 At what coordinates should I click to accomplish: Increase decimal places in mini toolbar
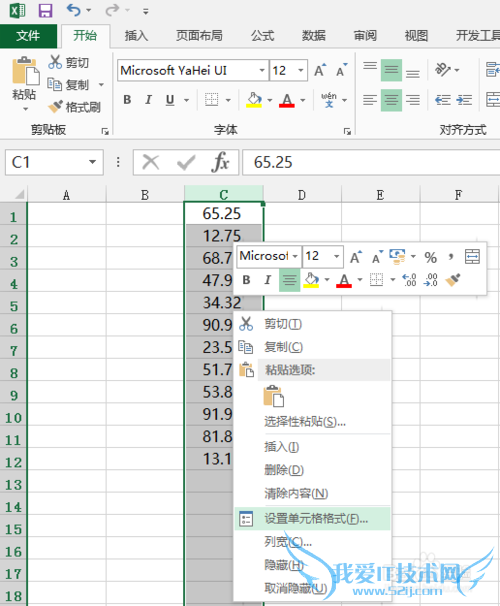(409, 279)
